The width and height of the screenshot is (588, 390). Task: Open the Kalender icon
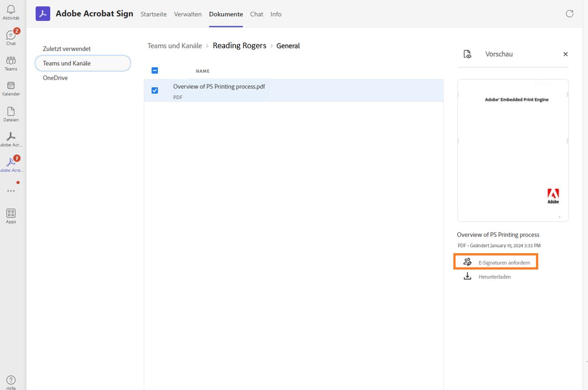[11, 85]
